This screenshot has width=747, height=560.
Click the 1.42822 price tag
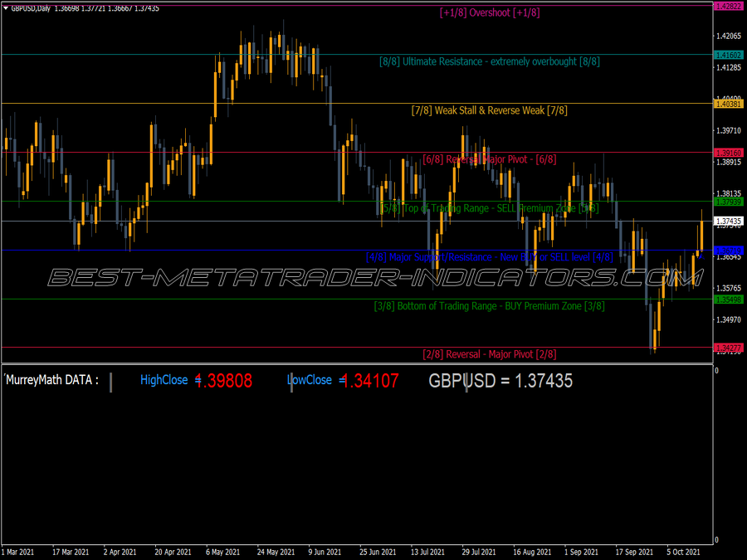pyautogui.click(x=729, y=6)
